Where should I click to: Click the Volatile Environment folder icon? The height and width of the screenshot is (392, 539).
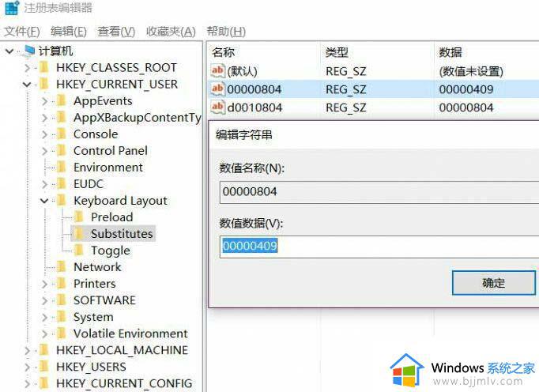[x=61, y=334]
